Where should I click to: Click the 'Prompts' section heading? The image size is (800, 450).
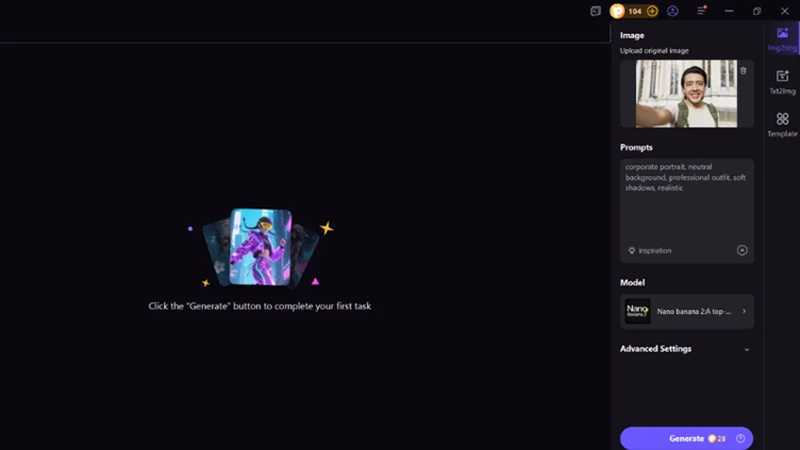coord(636,147)
